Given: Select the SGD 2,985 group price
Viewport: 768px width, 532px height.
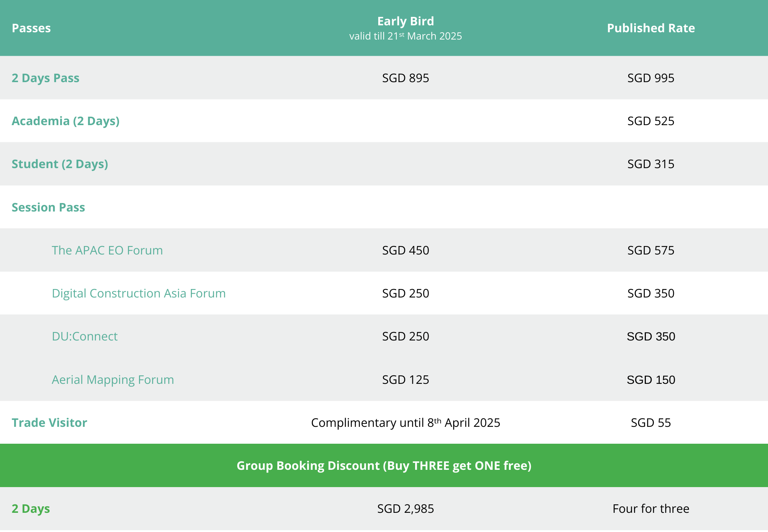Looking at the screenshot, I should click(x=406, y=509).
